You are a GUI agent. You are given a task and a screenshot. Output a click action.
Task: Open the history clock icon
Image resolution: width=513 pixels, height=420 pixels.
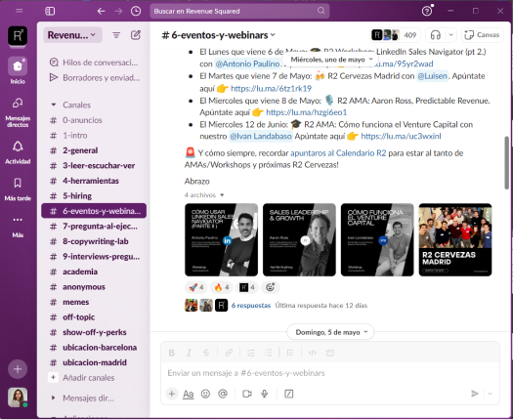tap(136, 11)
